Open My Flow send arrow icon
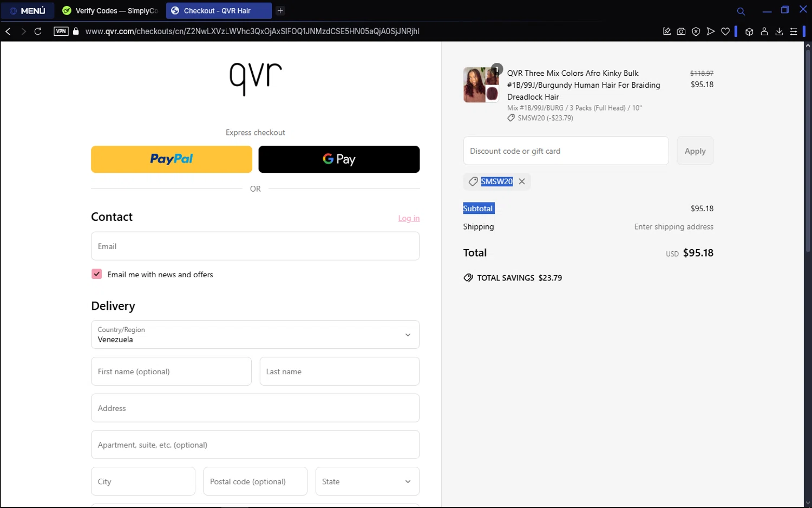 pyautogui.click(x=711, y=31)
